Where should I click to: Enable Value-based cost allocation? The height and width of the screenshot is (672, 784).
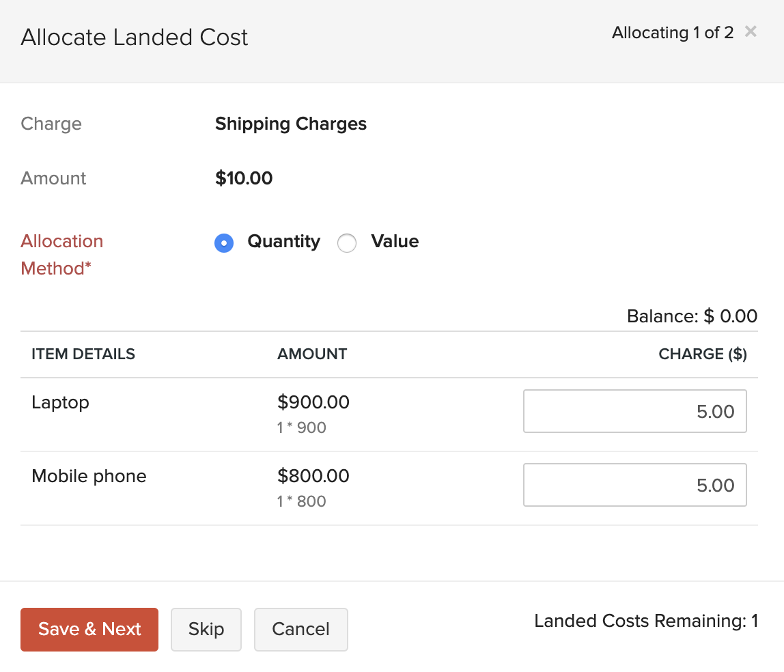pos(347,243)
